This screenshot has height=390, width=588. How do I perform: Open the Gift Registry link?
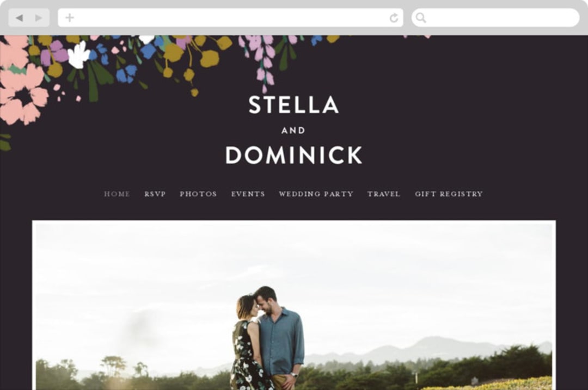(449, 194)
